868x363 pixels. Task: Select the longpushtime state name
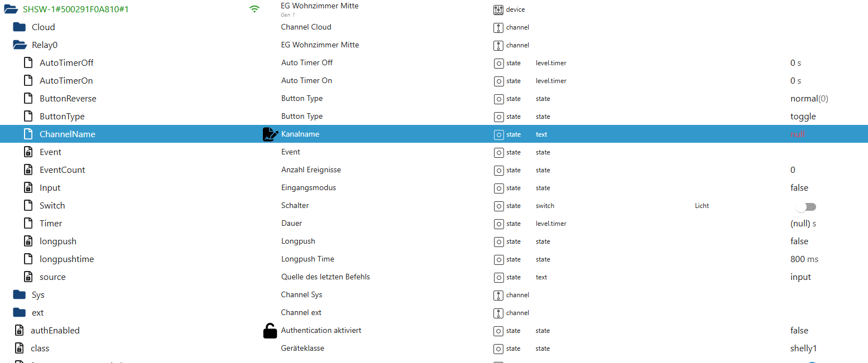click(67, 259)
